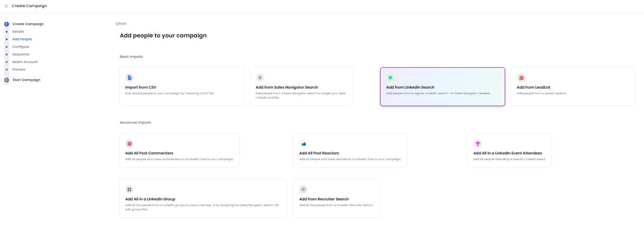Click the 'Bulk upload people' CSV description

170,93
